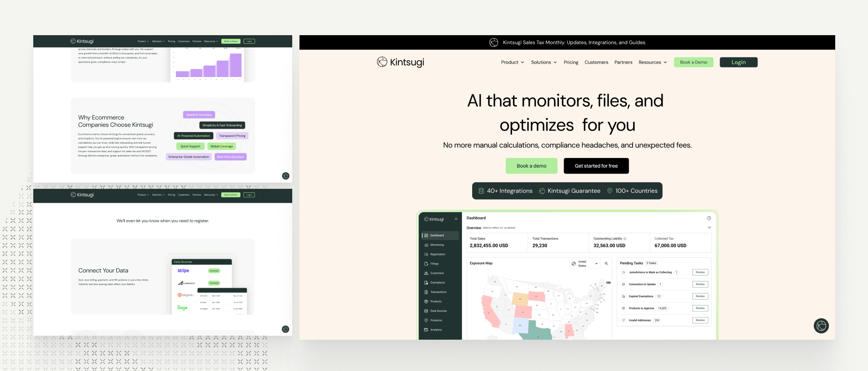Click the Kintsugi logo on the Connect Your Data page
Image resolution: width=868 pixels, height=371 pixels.
(x=82, y=195)
